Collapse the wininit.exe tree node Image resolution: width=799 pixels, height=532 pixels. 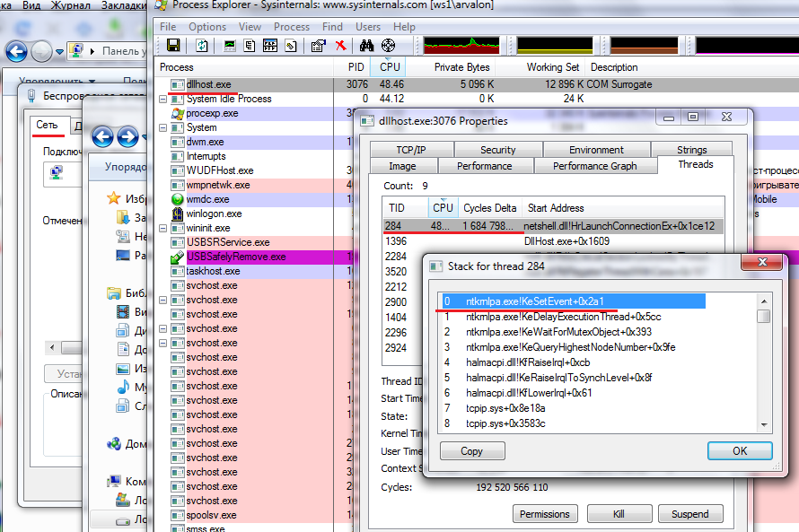point(163,228)
